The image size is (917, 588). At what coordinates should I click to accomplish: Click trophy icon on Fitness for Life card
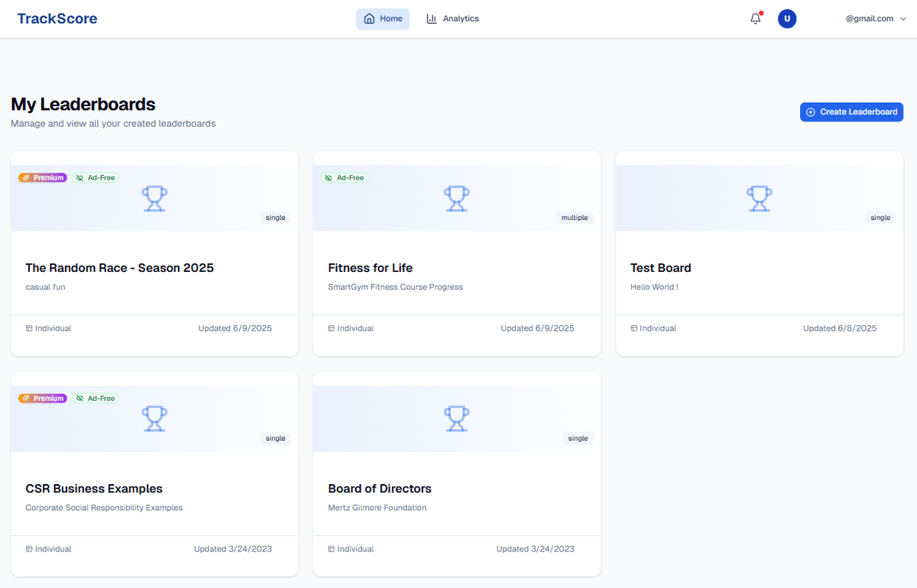click(x=456, y=198)
